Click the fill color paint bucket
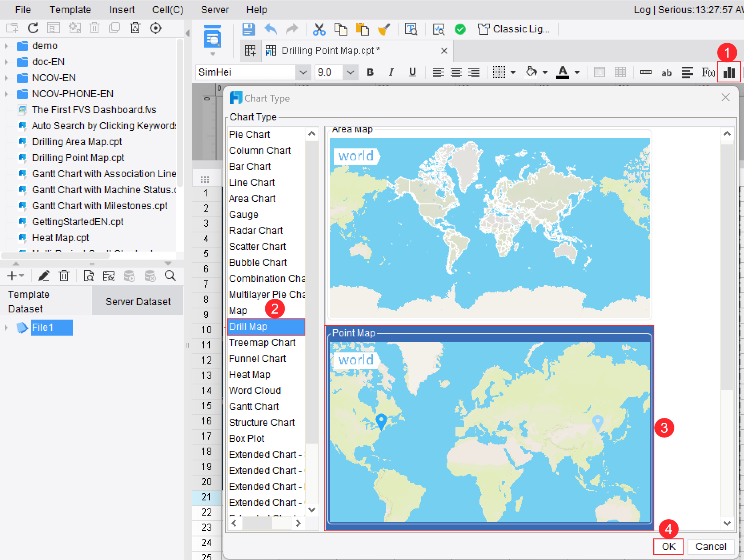The width and height of the screenshot is (744, 560). [x=531, y=72]
